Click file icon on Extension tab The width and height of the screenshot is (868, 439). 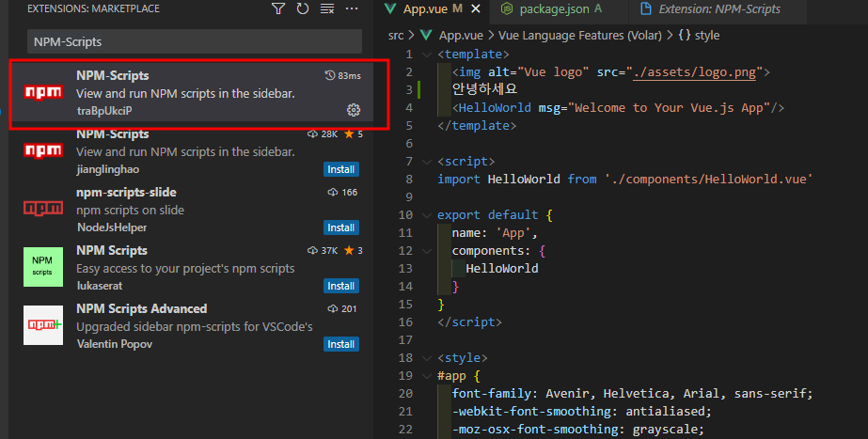point(645,8)
